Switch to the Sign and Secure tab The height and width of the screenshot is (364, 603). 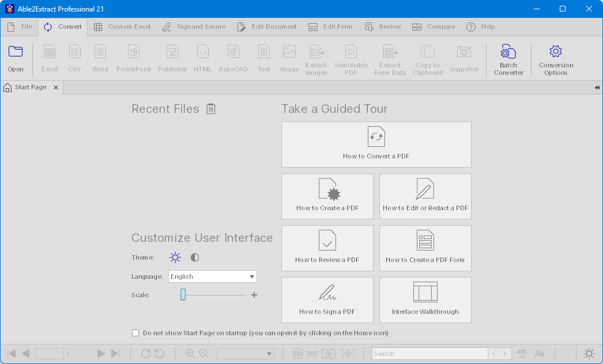194,26
